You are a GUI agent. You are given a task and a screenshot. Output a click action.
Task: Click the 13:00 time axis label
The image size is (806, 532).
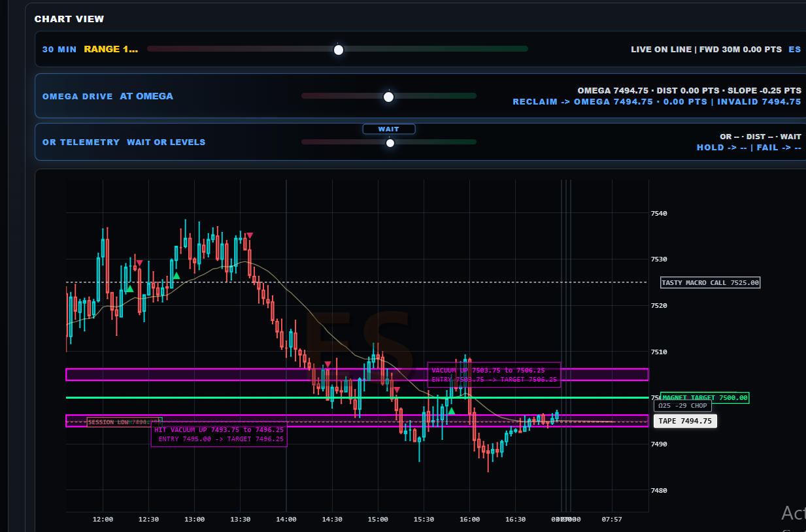click(195, 520)
